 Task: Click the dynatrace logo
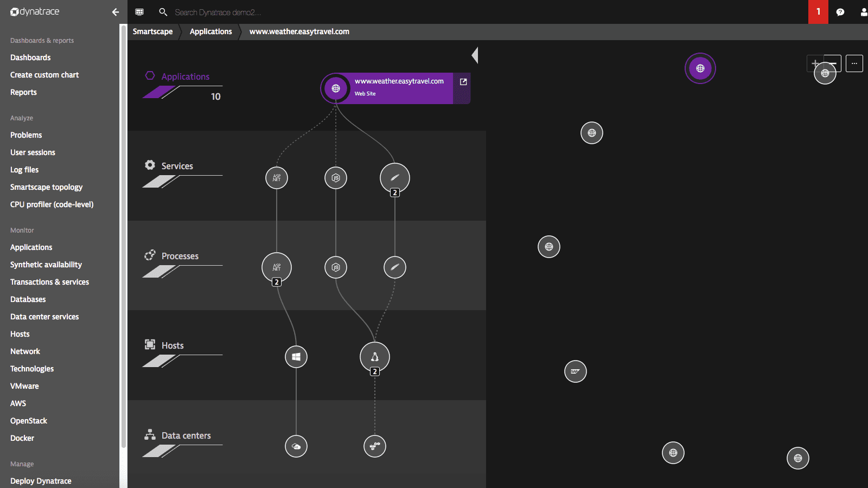click(35, 11)
